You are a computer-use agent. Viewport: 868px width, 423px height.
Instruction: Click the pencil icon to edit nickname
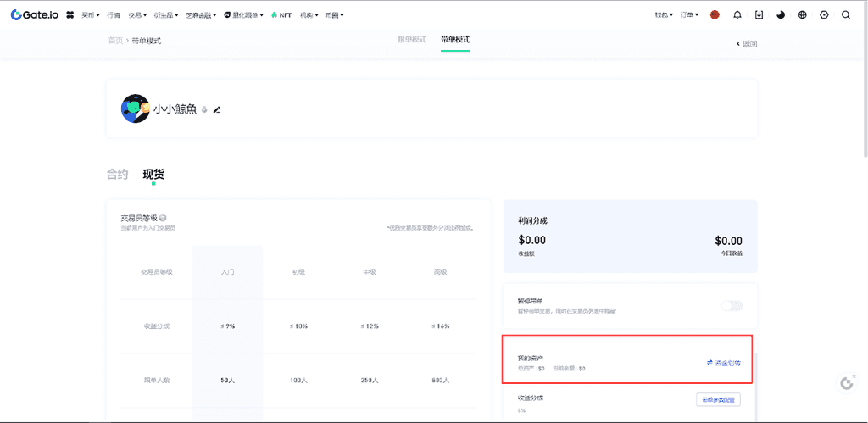click(x=217, y=109)
